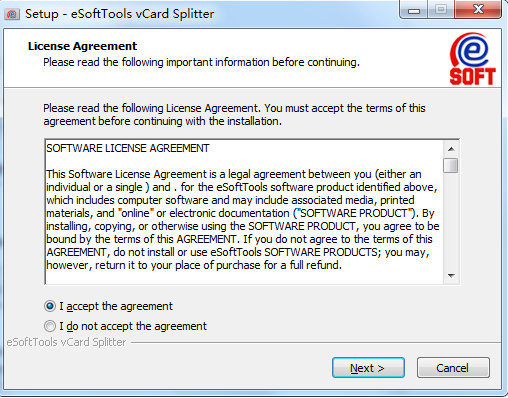Click the eSoft logo in the header
Viewport: 508px width, 398px height.
click(472, 59)
